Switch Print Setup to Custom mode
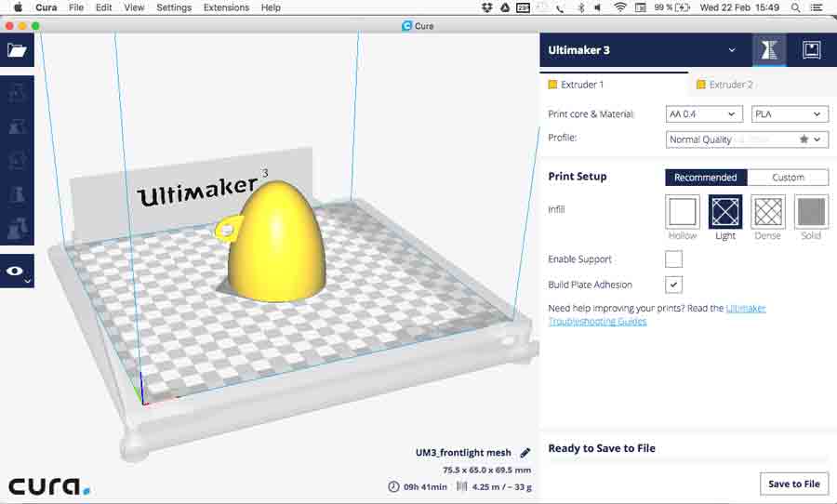The height and width of the screenshot is (504, 837). point(788,178)
